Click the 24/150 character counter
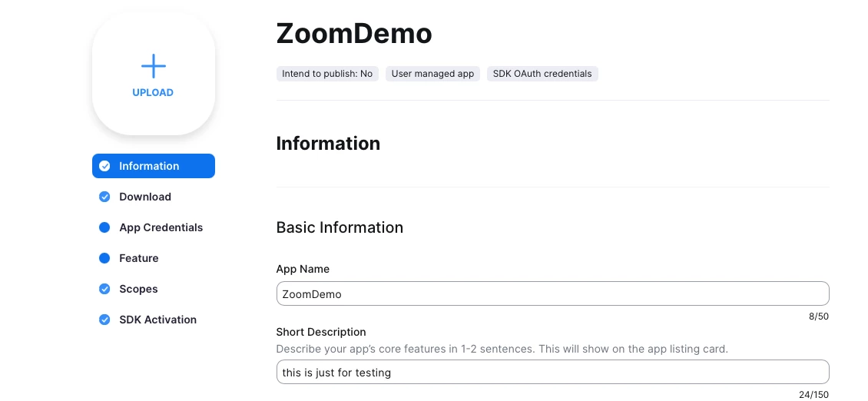Screen dimensions: 868x401 813,395
